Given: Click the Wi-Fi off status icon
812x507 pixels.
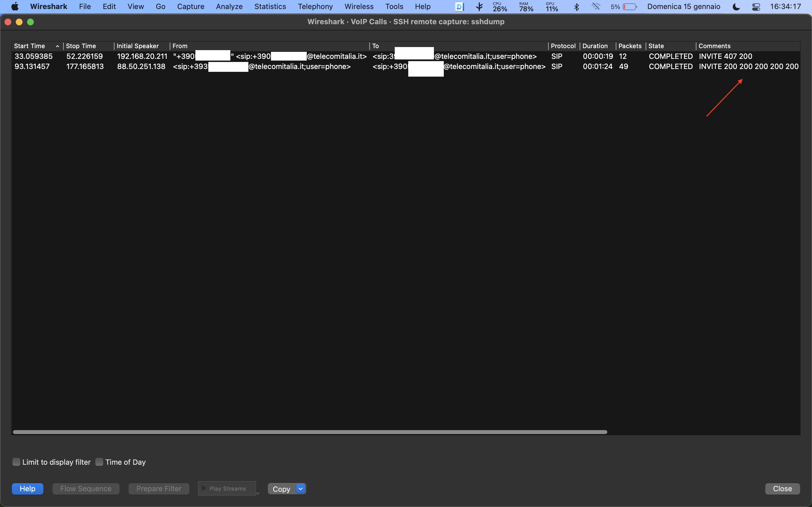Looking at the screenshot, I should click(595, 7).
